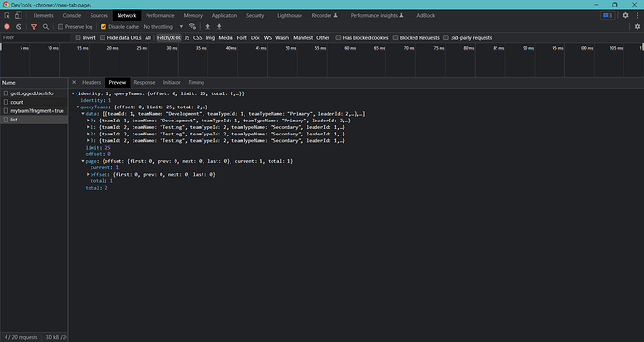
Task: Filter requests by WS
Action: (x=268, y=37)
